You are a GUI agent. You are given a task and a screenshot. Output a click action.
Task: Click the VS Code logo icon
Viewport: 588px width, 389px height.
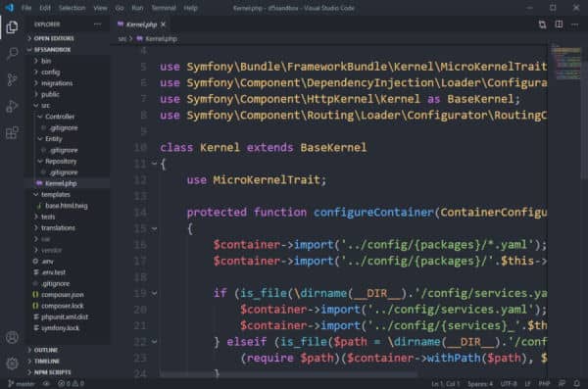[10, 8]
